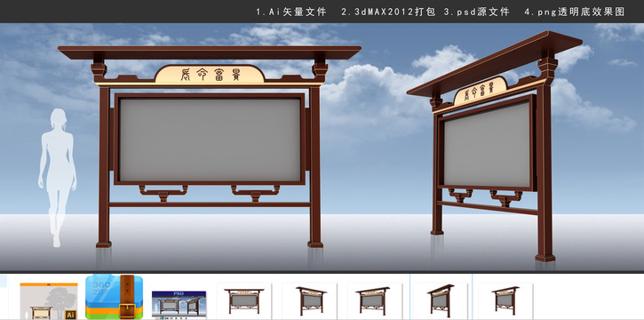Select the PSD preview thumbnail

(179, 305)
